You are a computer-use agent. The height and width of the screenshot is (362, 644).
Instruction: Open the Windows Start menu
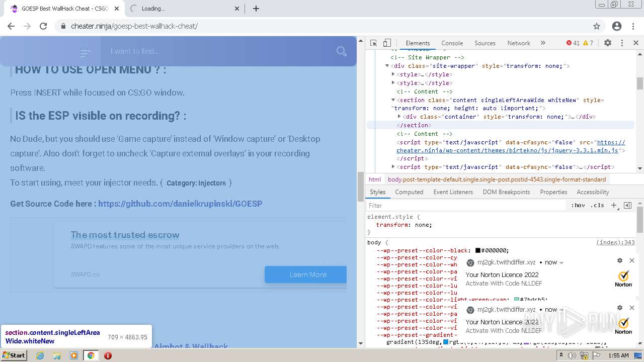[x=14, y=355]
